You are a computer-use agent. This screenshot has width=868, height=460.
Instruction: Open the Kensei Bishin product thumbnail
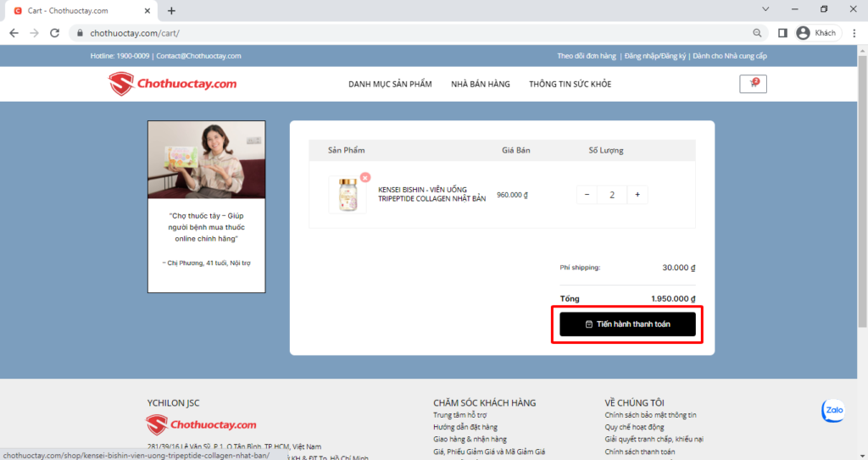[x=348, y=195]
